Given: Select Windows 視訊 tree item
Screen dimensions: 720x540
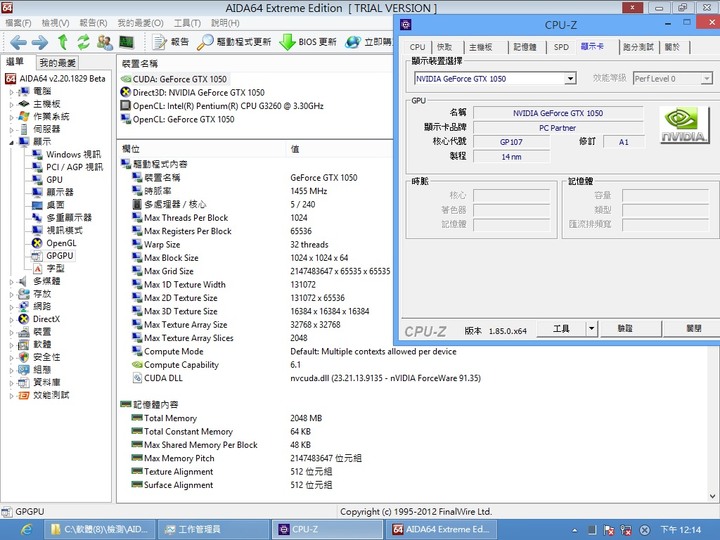Looking at the screenshot, I should [x=73, y=155].
